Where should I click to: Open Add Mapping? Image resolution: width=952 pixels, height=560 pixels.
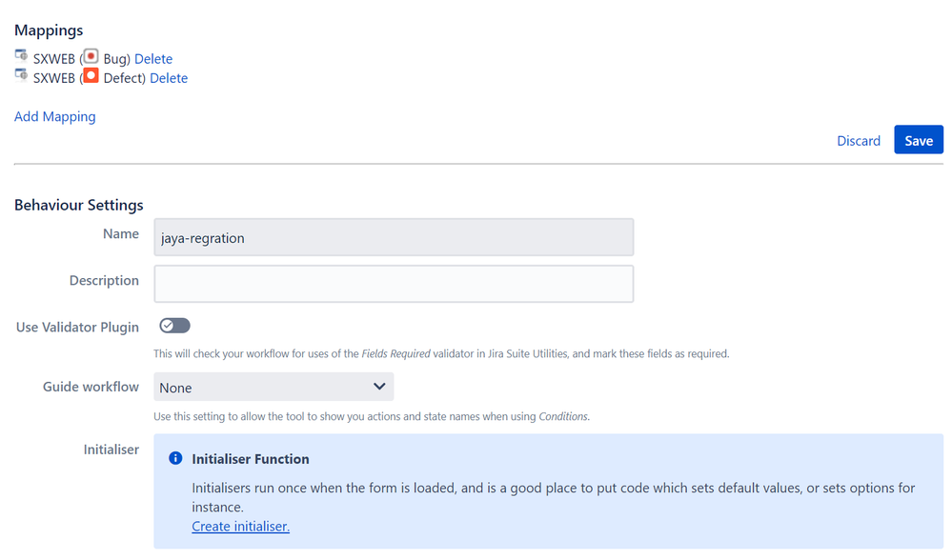pyautogui.click(x=54, y=115)
